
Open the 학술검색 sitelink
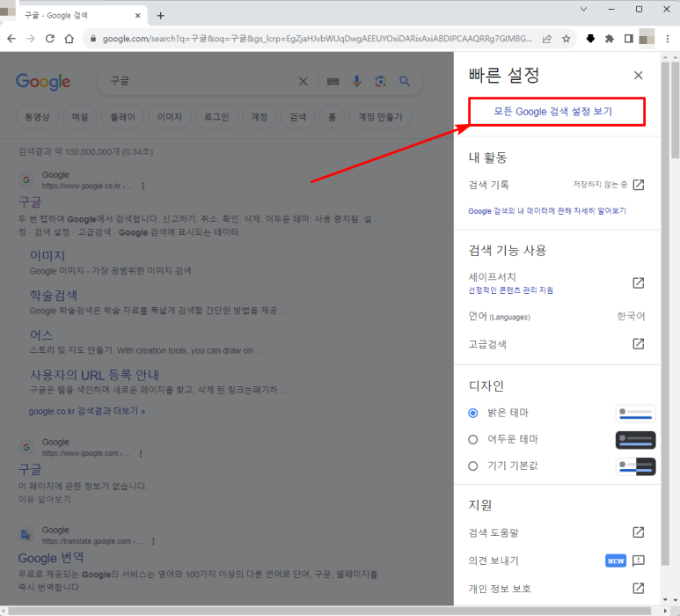54,296
